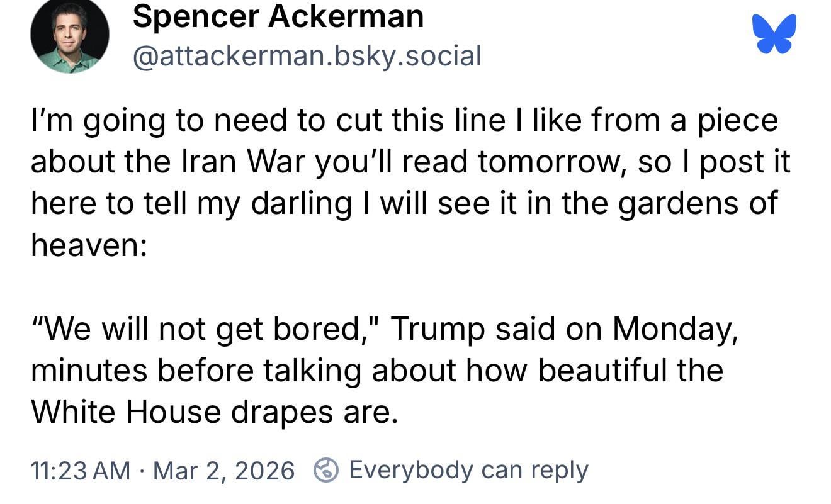The height and width of the screenshot is (504, 831).
Task: Open the "Everybody can reply" setting
Action: point(468,470)
